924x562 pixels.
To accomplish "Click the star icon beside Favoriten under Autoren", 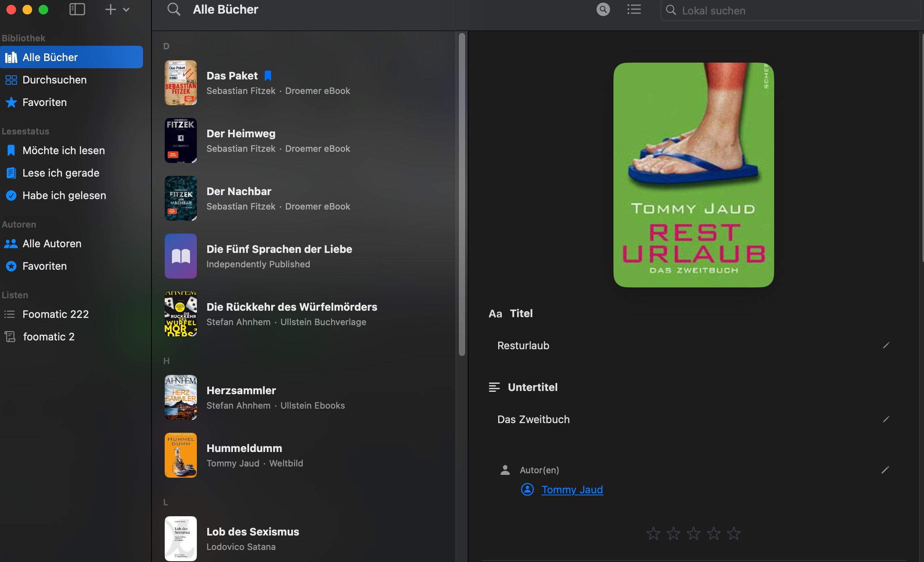I will point(10,266).
